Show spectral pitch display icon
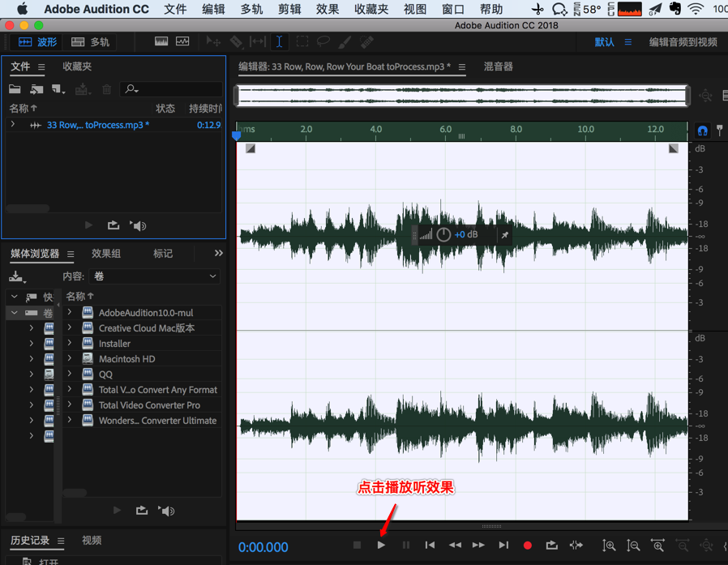 (x=182, y=42)
